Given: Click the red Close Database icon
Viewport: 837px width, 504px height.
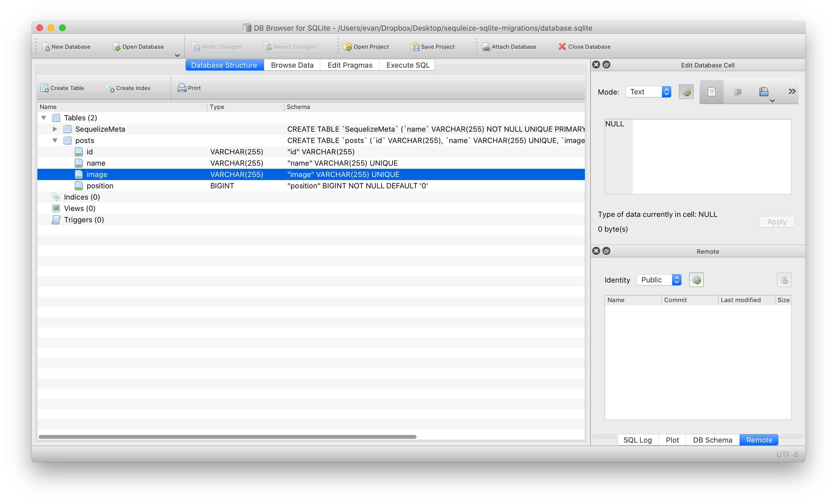Looking at the screenshot, I should coord(562,46).
